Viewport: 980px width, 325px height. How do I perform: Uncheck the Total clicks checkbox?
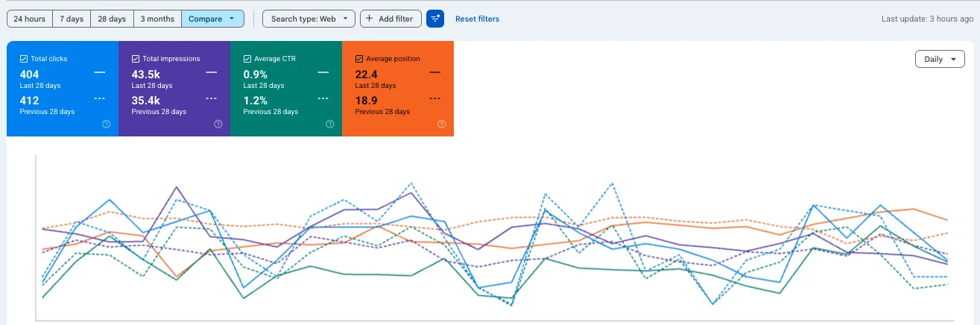24,58
